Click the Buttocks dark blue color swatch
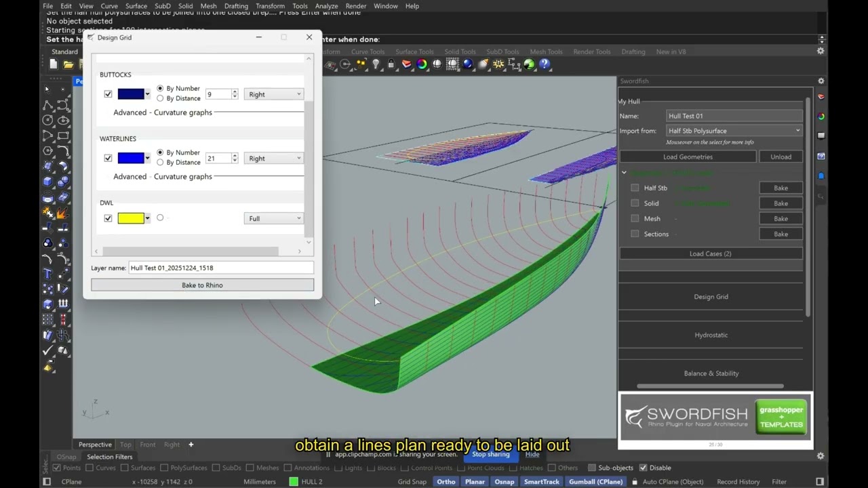This screenshot has height=488, width=868. click(130, 94)
